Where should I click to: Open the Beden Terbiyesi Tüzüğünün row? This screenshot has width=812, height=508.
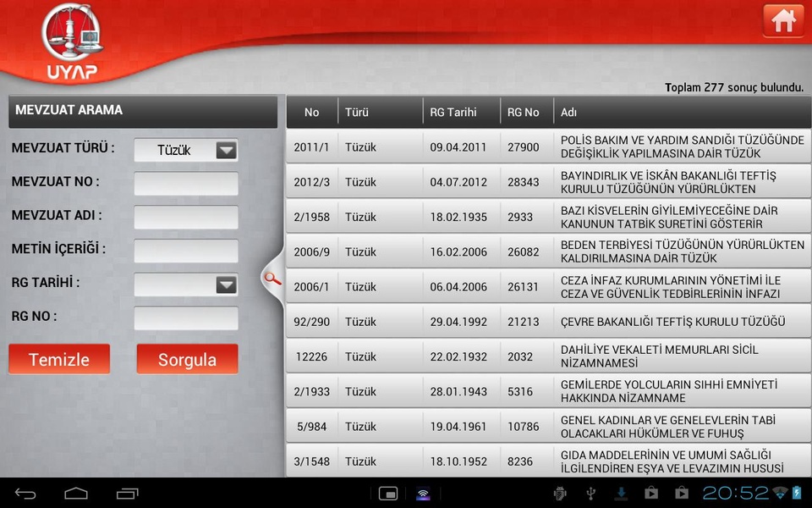(549, 251)
